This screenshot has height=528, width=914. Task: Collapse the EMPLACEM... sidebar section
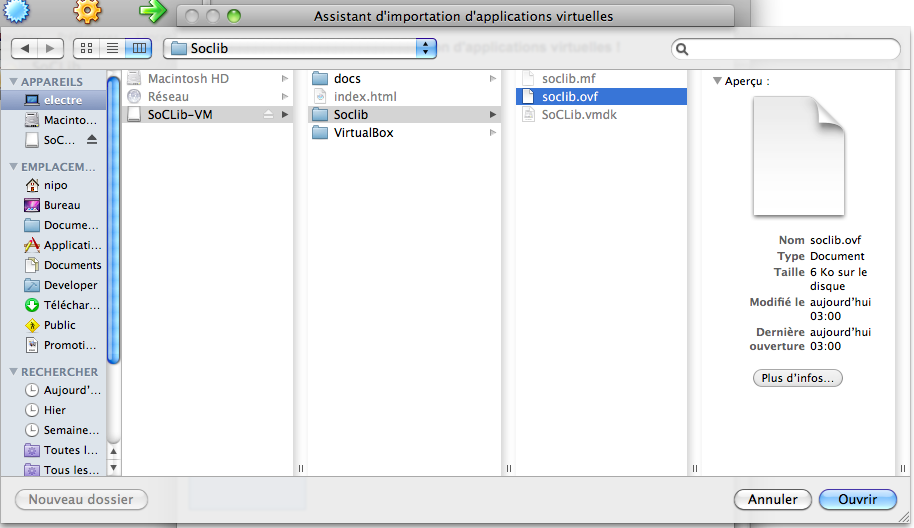point(13,167)
